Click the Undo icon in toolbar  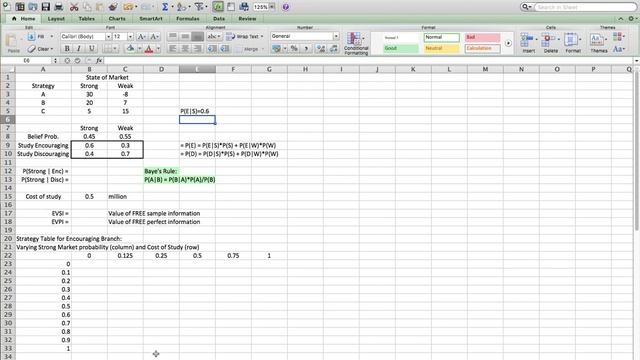coord(128,7)
